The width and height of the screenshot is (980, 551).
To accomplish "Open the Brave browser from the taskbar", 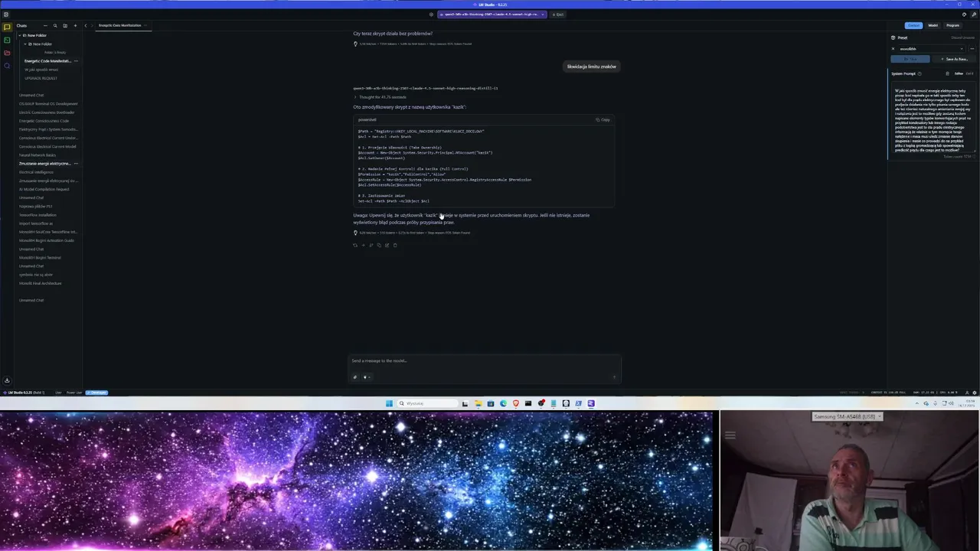I will 515,403.
